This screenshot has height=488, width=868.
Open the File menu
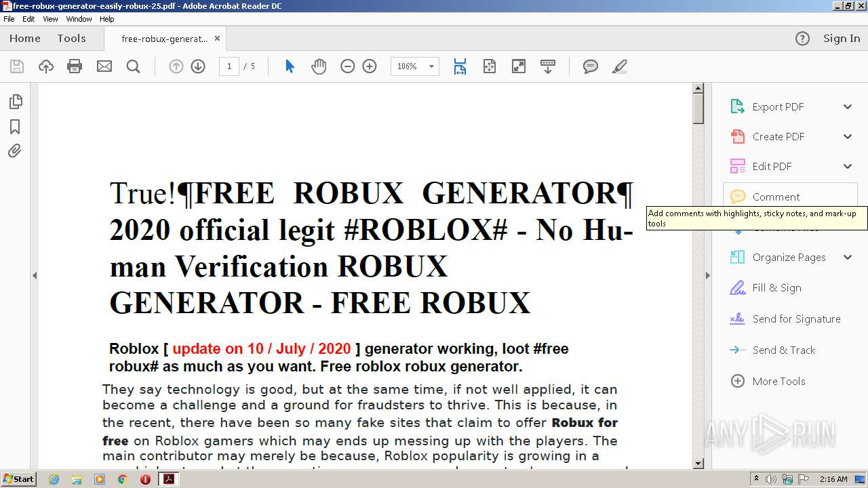[x=9, y=19]
